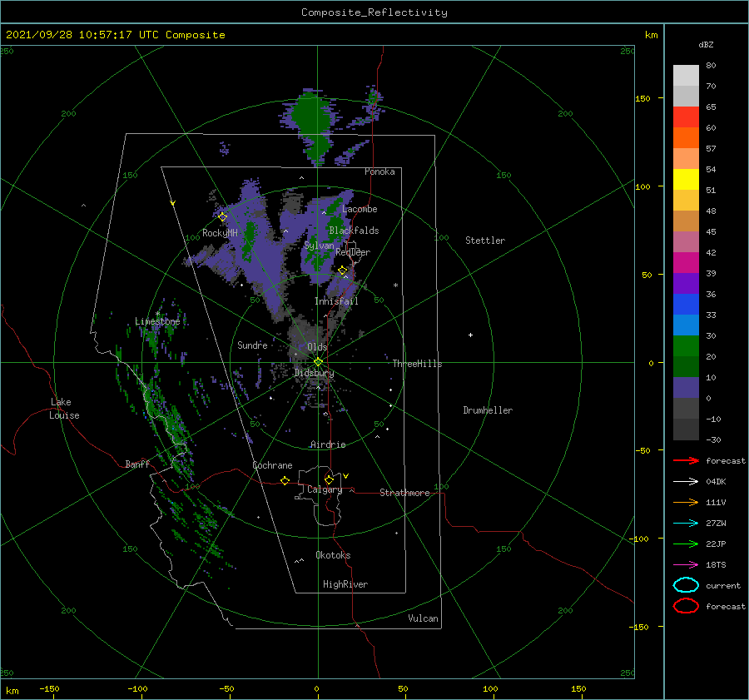Click the yellow radar-center diamond near Olds
Screen dimensions: 749x700
click(318, 362)
